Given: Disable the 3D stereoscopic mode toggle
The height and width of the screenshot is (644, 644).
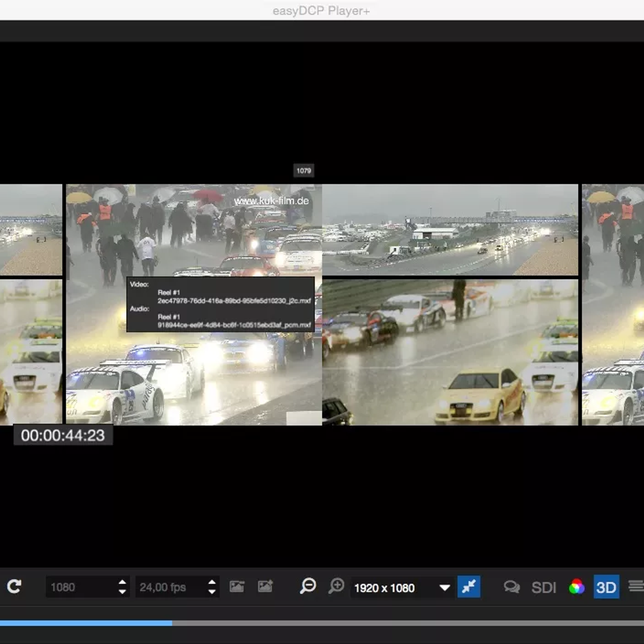Looking at the screenshot, I should [x=606, y=588].
